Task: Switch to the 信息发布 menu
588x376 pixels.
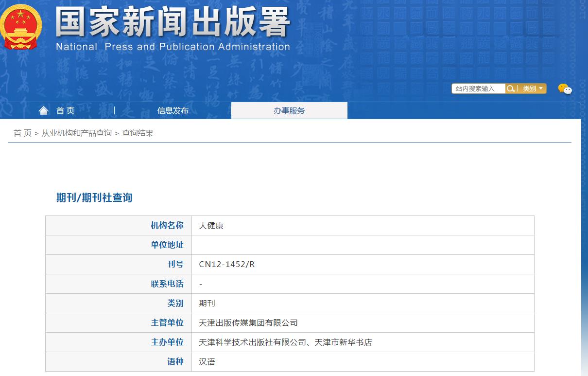Action: [173, 110]
